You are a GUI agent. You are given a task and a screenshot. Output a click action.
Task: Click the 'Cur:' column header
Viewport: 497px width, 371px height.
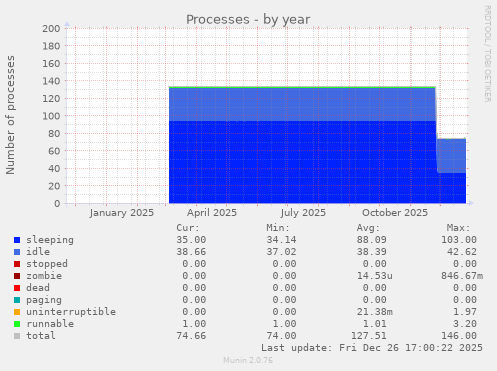click(188, 228)
